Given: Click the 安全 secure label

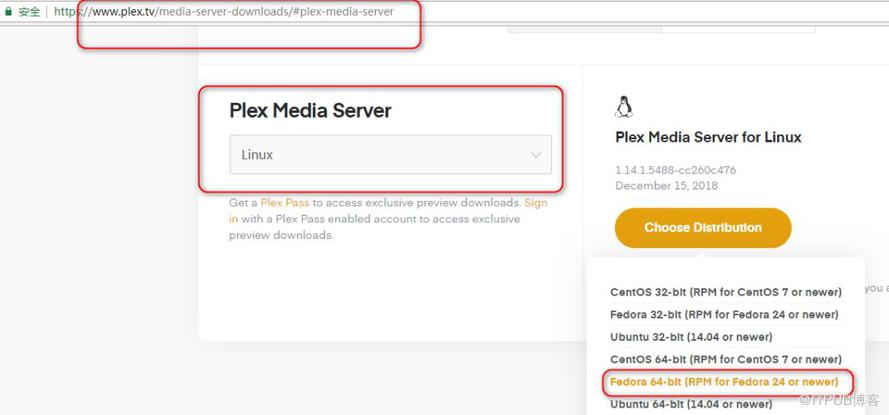Looking at the screenshot, I should (x=29, y=12).
